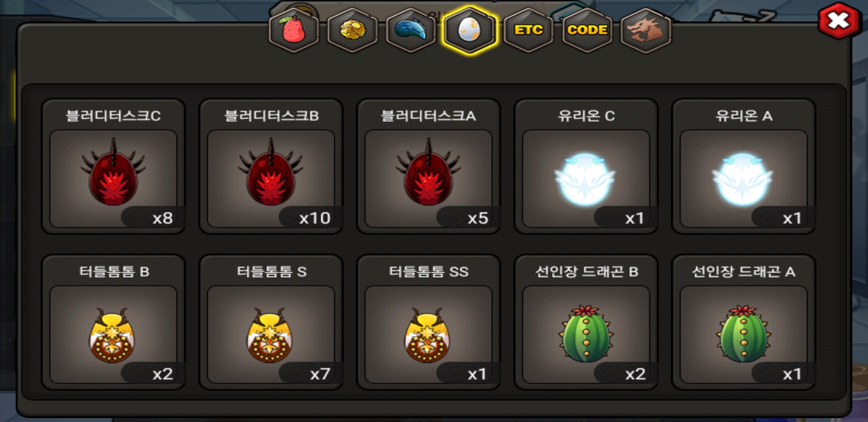Image resolution: width=868 pixels, height=422 pixels.
Task: Choose the glowing 유리온 A egg
Action: [x=742, y=179]
